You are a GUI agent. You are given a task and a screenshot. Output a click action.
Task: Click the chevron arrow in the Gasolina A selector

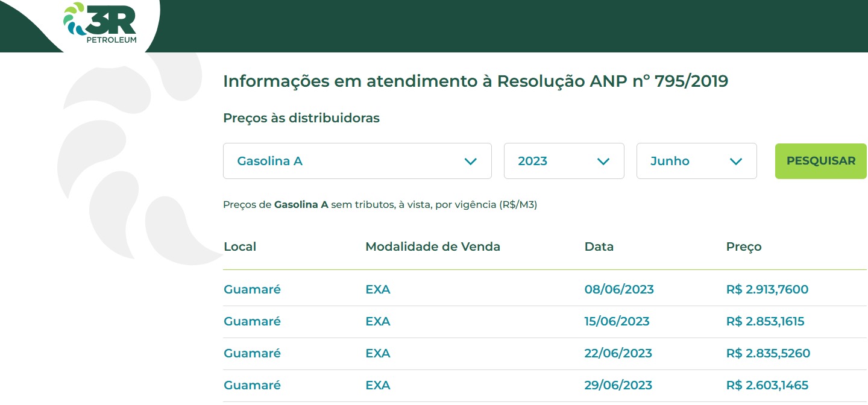tap(471, 162)
